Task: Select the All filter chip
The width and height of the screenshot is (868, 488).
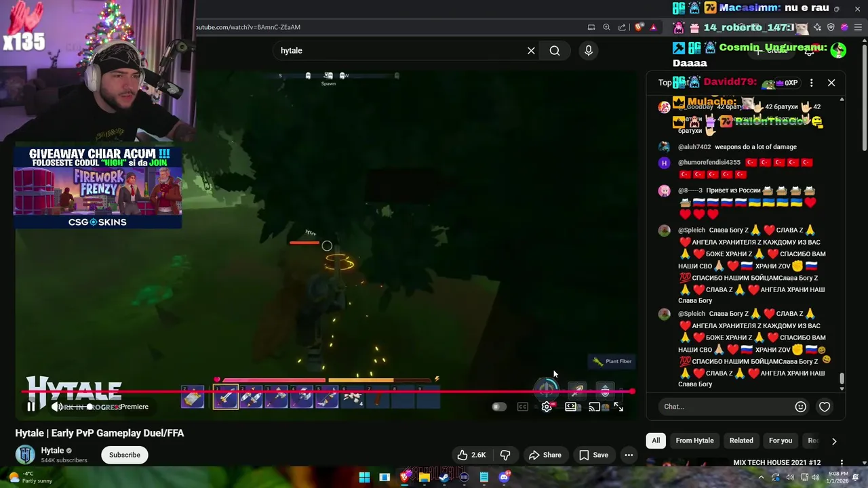Action: [656, 441]
